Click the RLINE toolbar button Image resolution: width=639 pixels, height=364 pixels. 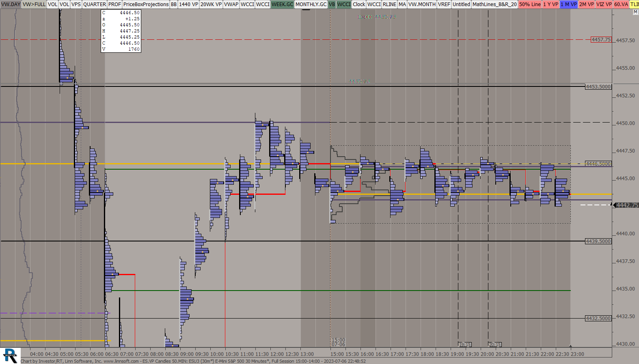pyautogui.click(x=390, y=4)
